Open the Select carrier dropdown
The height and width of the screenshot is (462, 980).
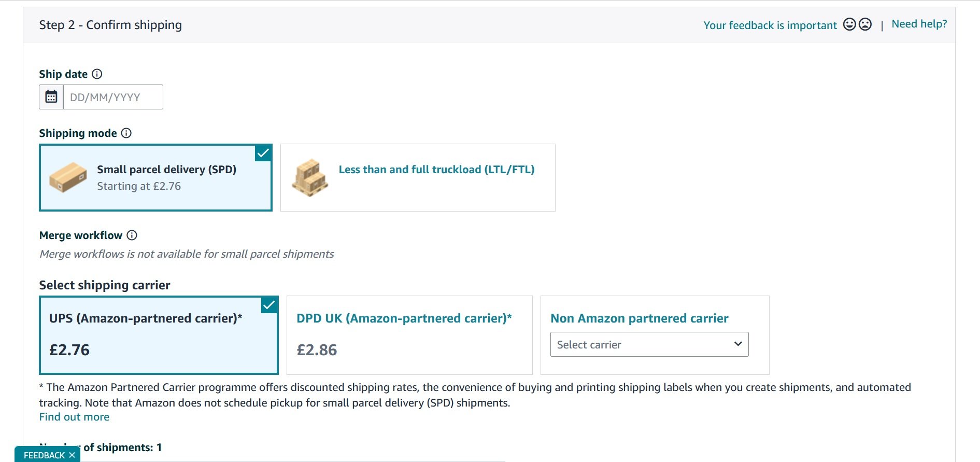click(649, 344)
